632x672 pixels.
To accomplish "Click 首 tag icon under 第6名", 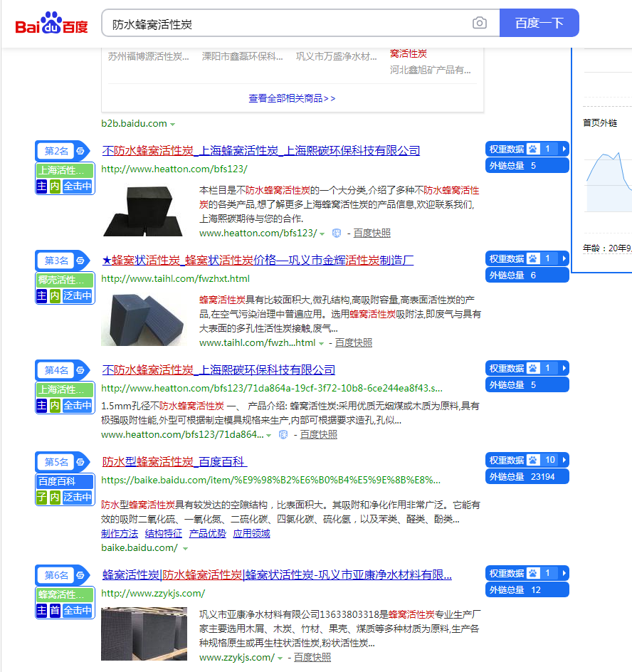I will pos(55,611).
